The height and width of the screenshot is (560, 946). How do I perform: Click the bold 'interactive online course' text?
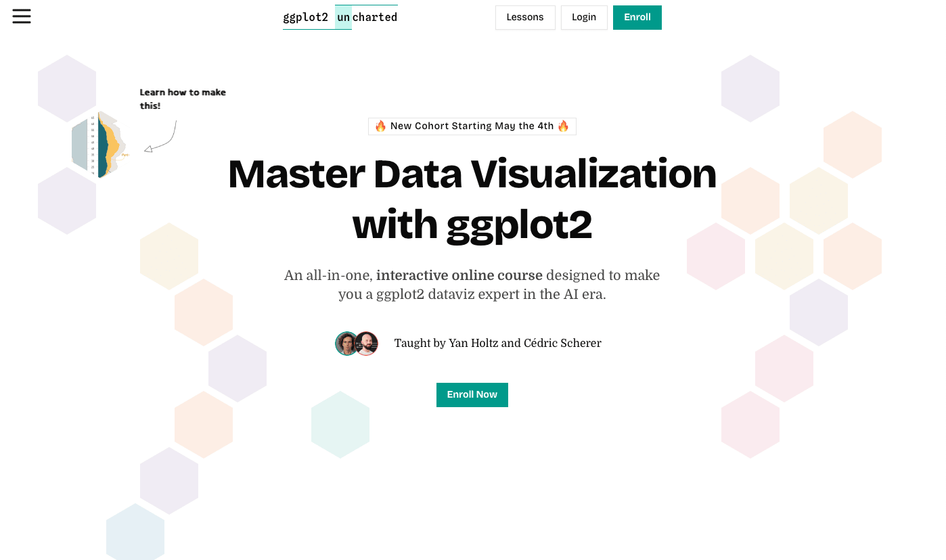point(459,275)
